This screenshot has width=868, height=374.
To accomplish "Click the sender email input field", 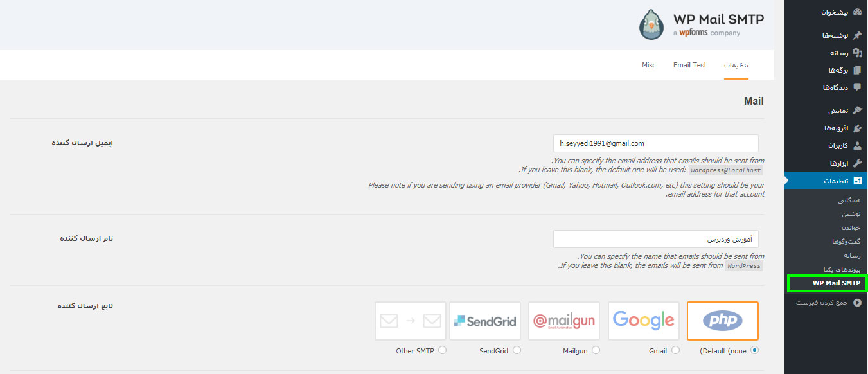I will point(656,143).
